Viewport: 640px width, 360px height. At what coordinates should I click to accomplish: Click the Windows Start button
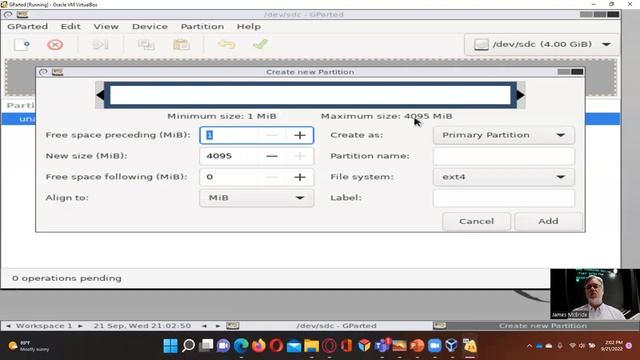click(170, 346)
